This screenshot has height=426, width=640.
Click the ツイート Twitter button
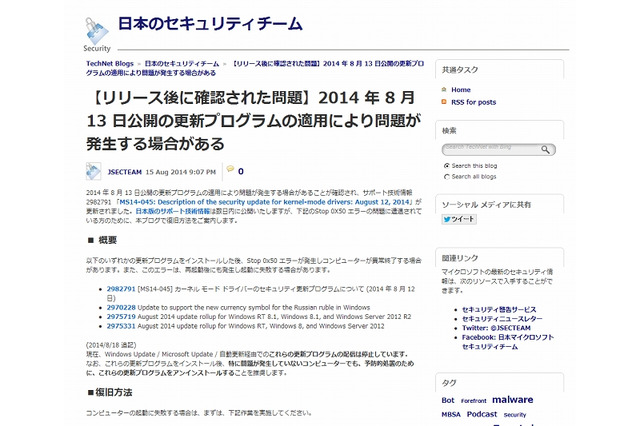tap(459, 219)
